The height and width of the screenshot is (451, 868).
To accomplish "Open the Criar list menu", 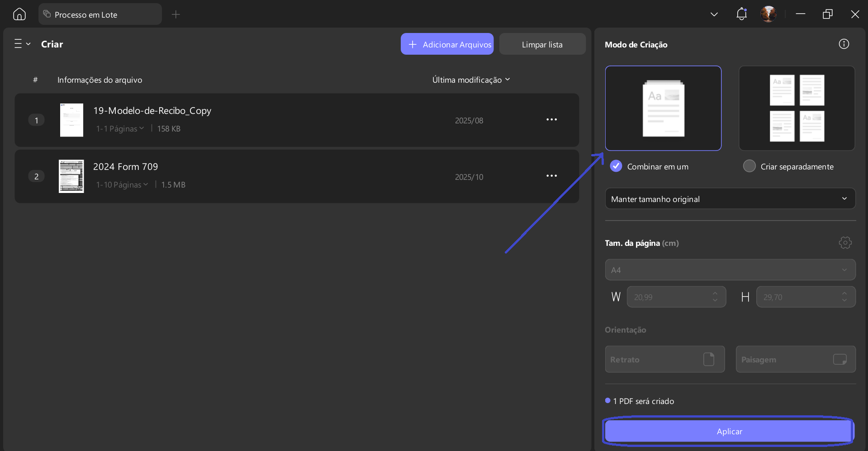I will pos(22,44).
